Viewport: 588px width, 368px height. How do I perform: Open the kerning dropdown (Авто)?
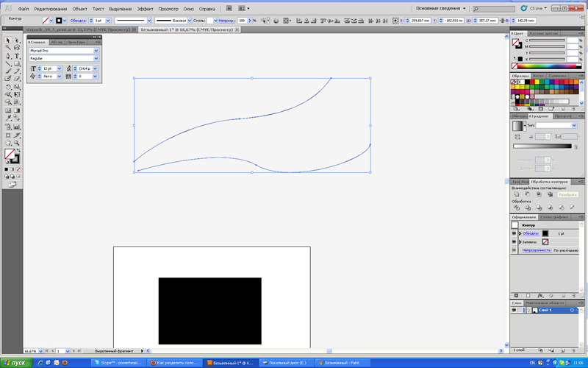pyautogui.click(x=60, y=77)
